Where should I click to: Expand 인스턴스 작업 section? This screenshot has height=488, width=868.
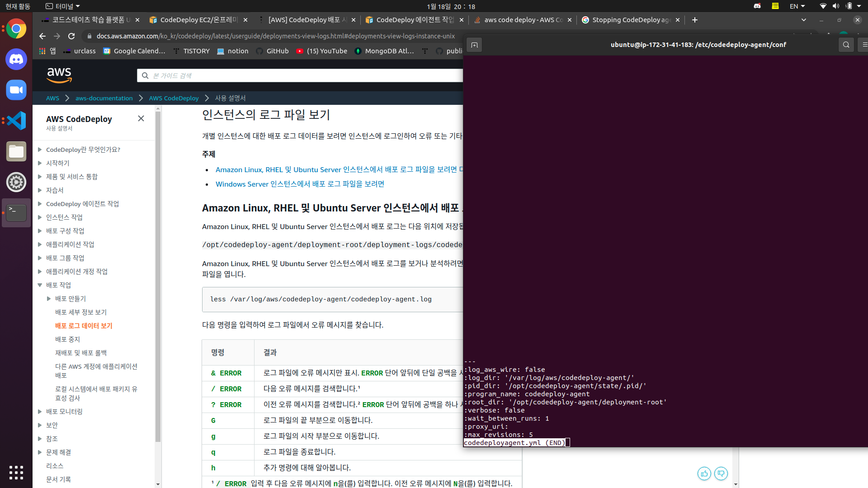[x=40, y=217]
